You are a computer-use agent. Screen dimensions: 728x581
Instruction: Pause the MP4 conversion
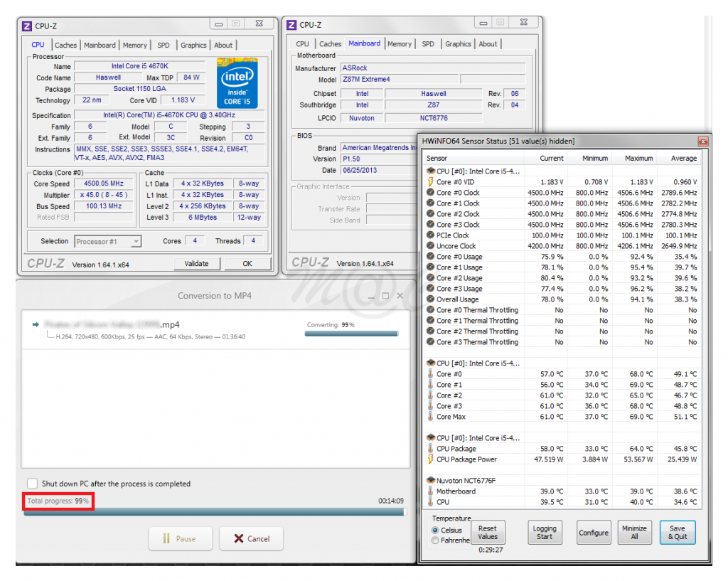coord(181,538)
